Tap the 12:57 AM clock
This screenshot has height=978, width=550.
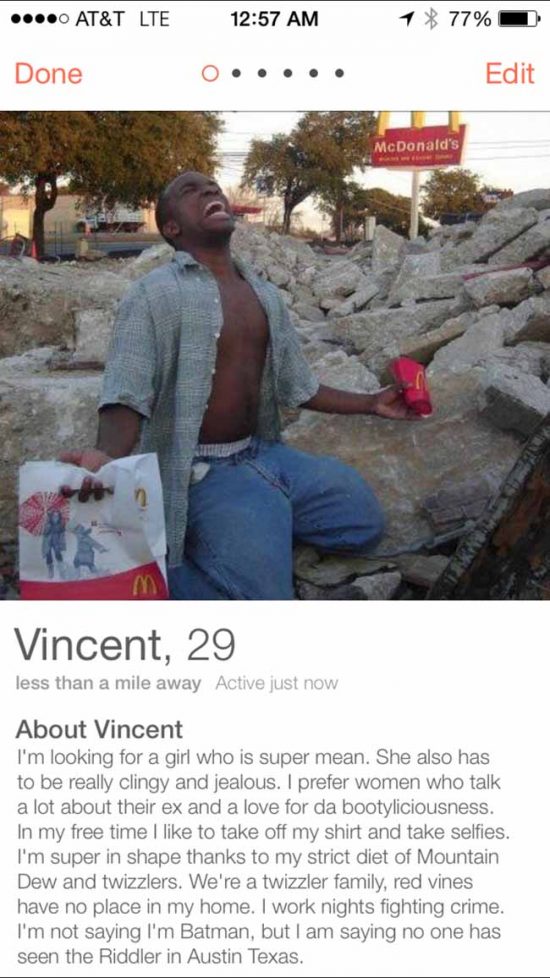[x=274, y=19]
